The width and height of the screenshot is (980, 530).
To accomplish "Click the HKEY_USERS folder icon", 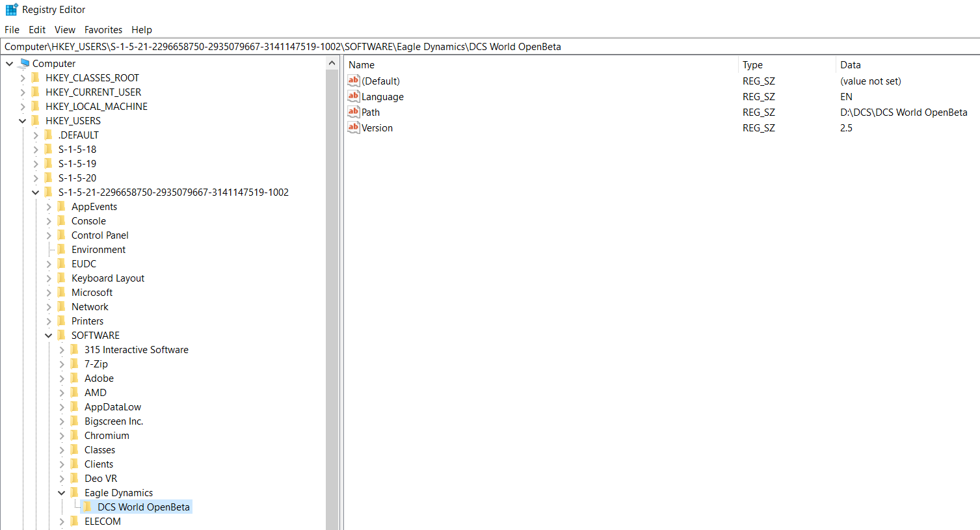I will tap(35, 120).
